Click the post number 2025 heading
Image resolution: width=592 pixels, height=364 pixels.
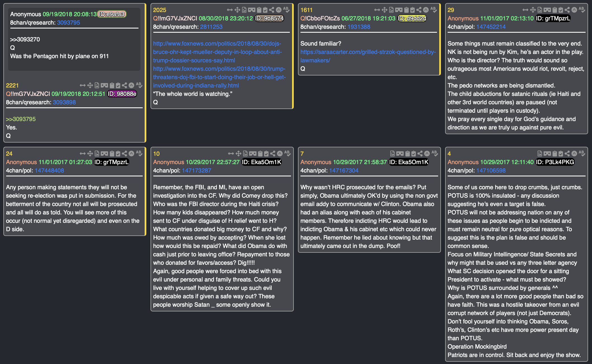(x=160, y=10)
